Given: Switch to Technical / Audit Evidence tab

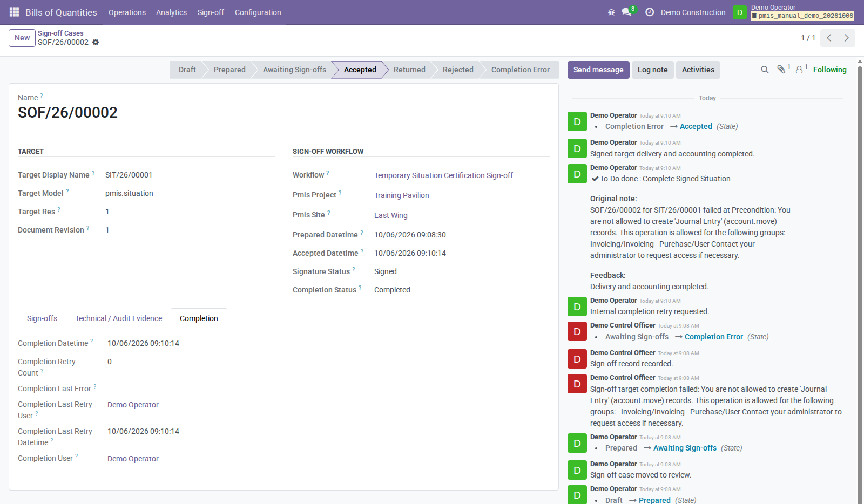Looking at the screenshot, I should tap(118, 318).
